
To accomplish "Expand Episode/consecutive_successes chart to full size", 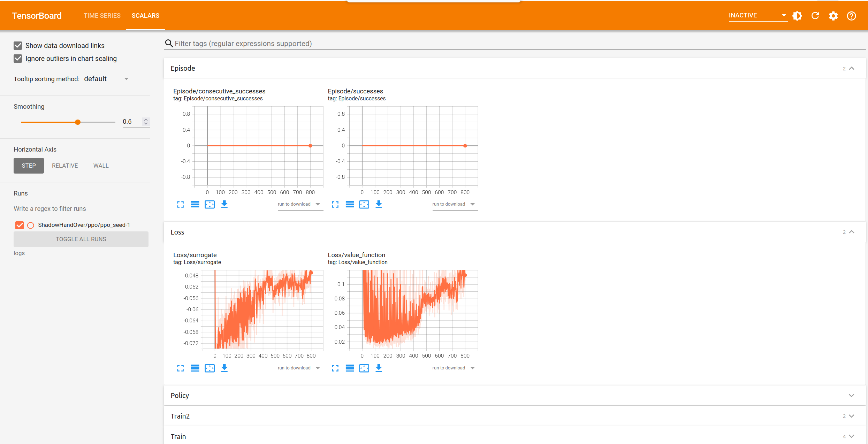I will point(180,205).
